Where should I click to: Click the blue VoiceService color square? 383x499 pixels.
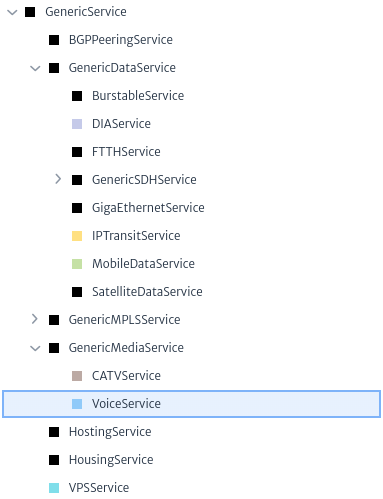[77, 404]
